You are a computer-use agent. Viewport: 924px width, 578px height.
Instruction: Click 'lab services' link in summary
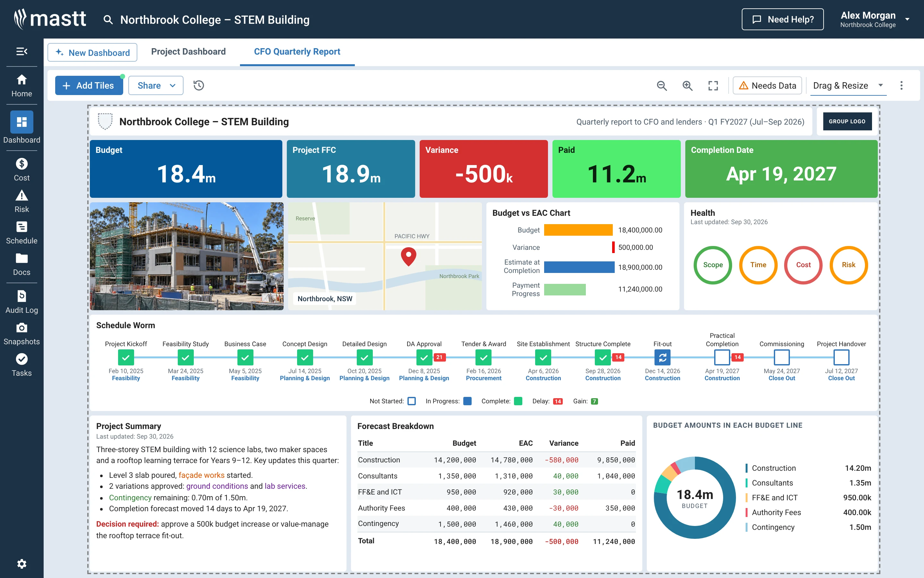(285, 486)
